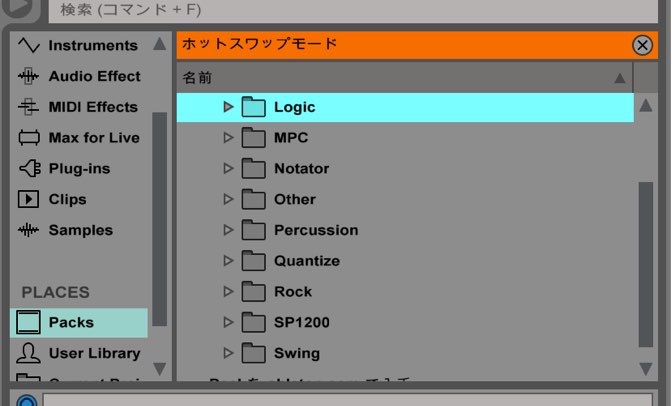The height and width of the screenshot is (406, 672).
Task: Click the sort arrow in name header
Action: (x=620, y=78)
